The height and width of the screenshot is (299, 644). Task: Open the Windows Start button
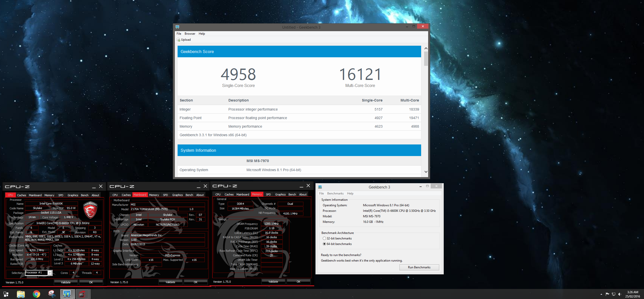6,294
